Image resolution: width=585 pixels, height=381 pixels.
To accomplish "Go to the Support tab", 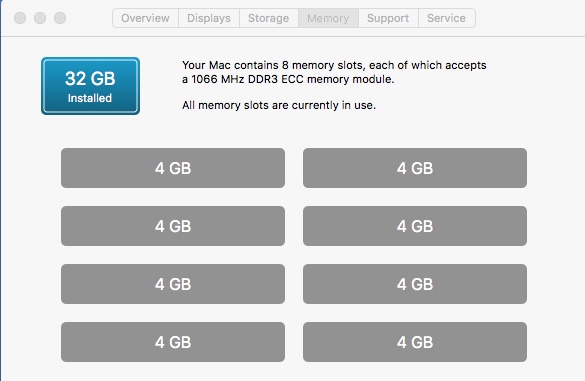I will [x=388, y=18].
